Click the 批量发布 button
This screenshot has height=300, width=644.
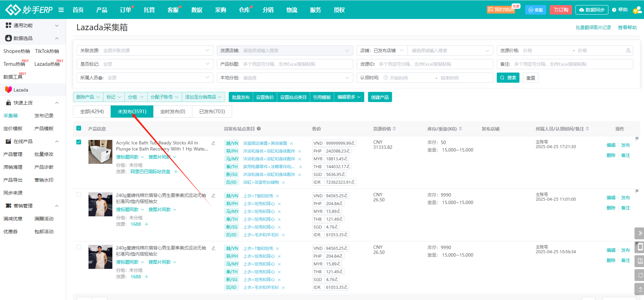[x=241, y=97]
